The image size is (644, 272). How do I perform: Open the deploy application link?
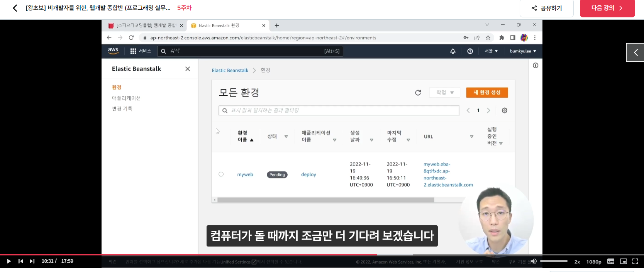(x=308, y=174)
